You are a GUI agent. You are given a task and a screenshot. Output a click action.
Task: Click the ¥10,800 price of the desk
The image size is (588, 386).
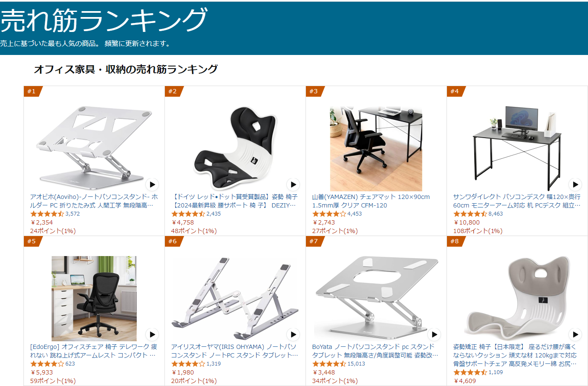click(467, 222)
